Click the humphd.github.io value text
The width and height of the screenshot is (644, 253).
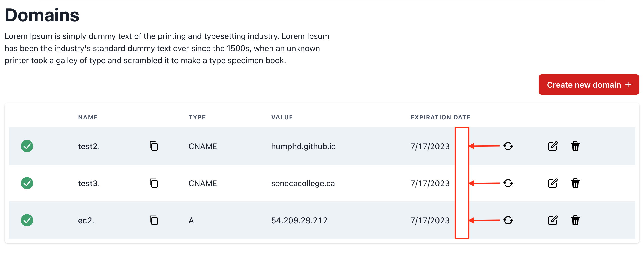coord(303,146)
